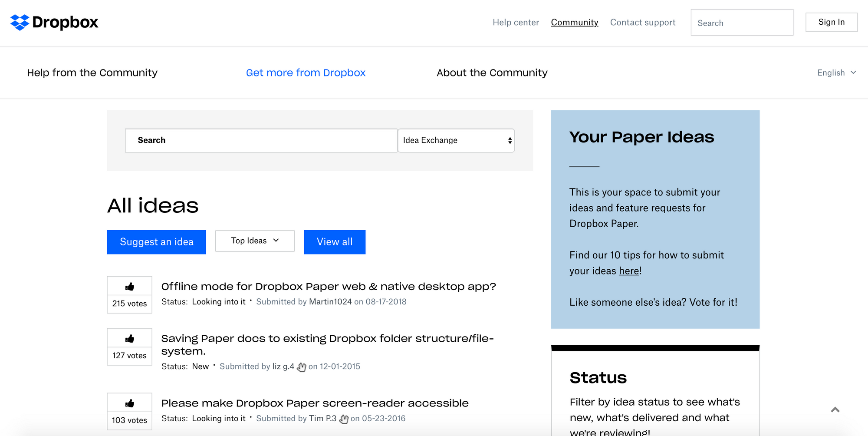Click the View all button
Viewport: 868px width, 436px height.
(x=335, y=242)
